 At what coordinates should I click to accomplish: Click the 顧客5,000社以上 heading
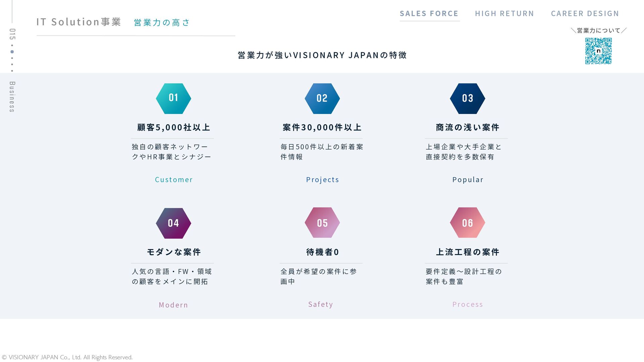(x=174, y=127)
